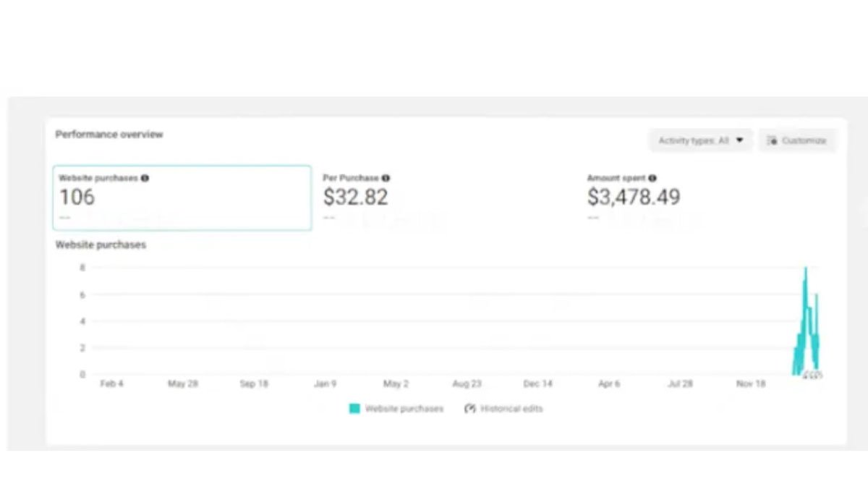This screenshot has width=868, height=484.
Task: Click the teal Website purchases legend swatch
Action: pos(354,409)
